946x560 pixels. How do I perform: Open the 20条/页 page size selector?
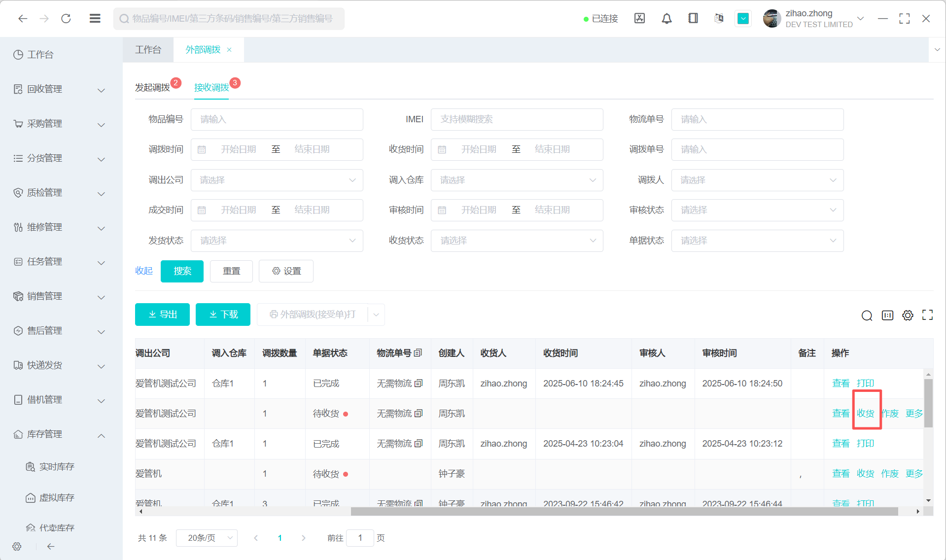(207, 538)
